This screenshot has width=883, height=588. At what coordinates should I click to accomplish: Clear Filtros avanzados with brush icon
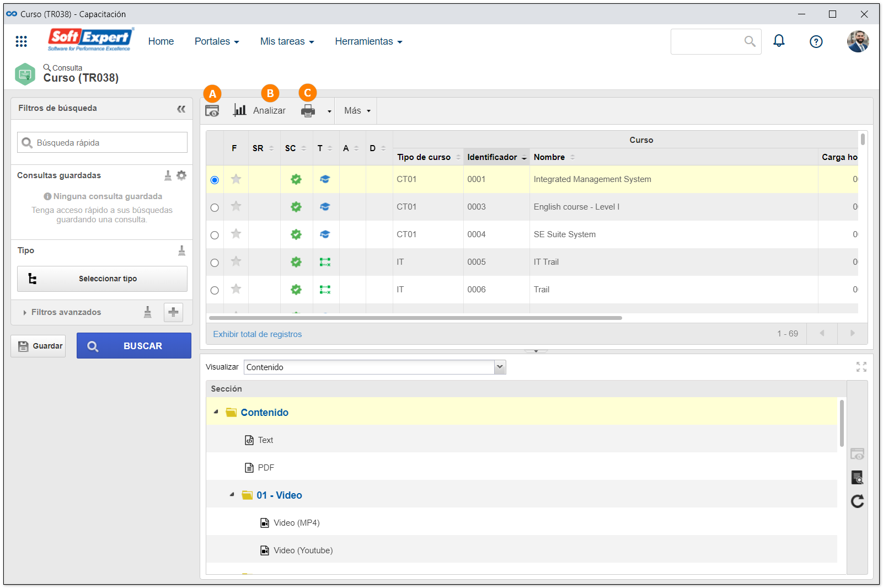[x=147, y=312]
